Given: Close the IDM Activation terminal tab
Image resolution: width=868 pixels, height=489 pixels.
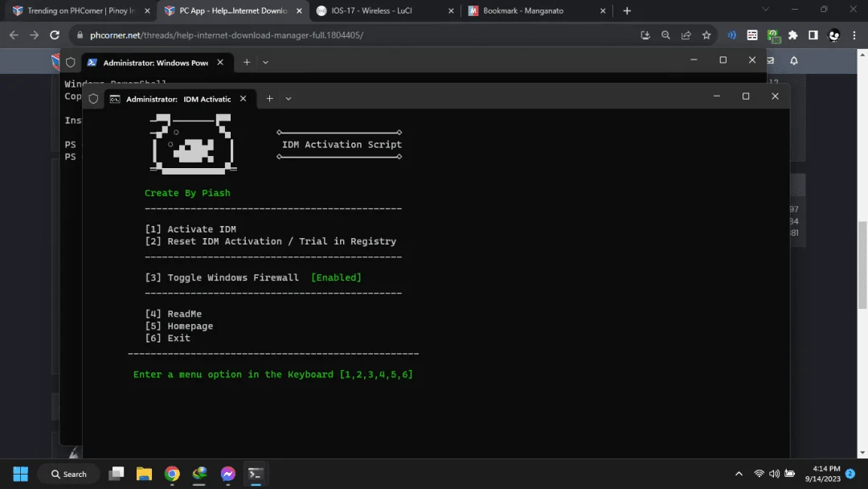Looking at the screenshot, I should (243, 99).
